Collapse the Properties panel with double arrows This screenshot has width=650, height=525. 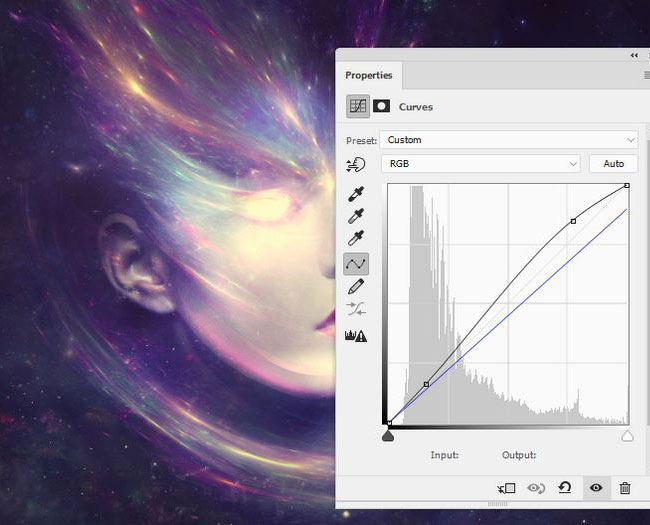pos(634,55)
